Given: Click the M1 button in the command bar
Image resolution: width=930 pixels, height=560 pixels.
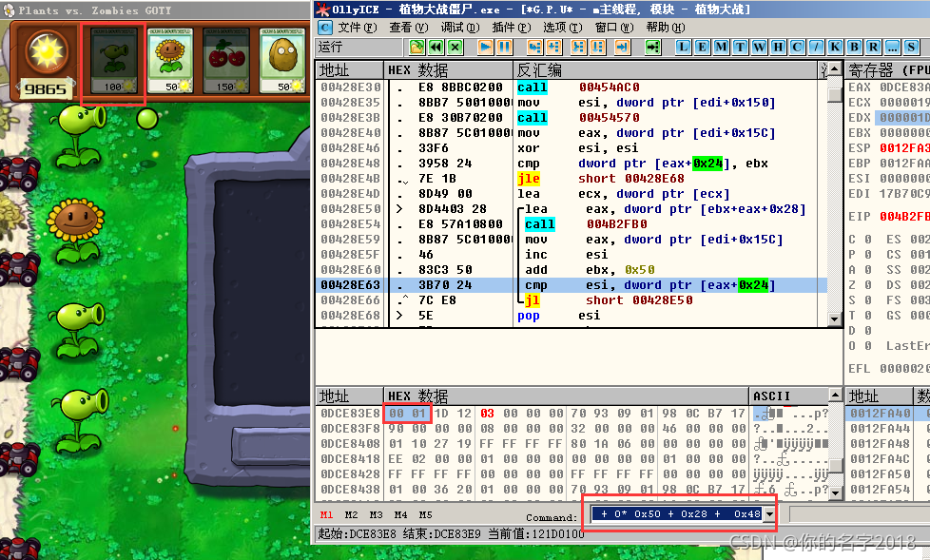Looking at the screenshot, I should pos(326,515).
